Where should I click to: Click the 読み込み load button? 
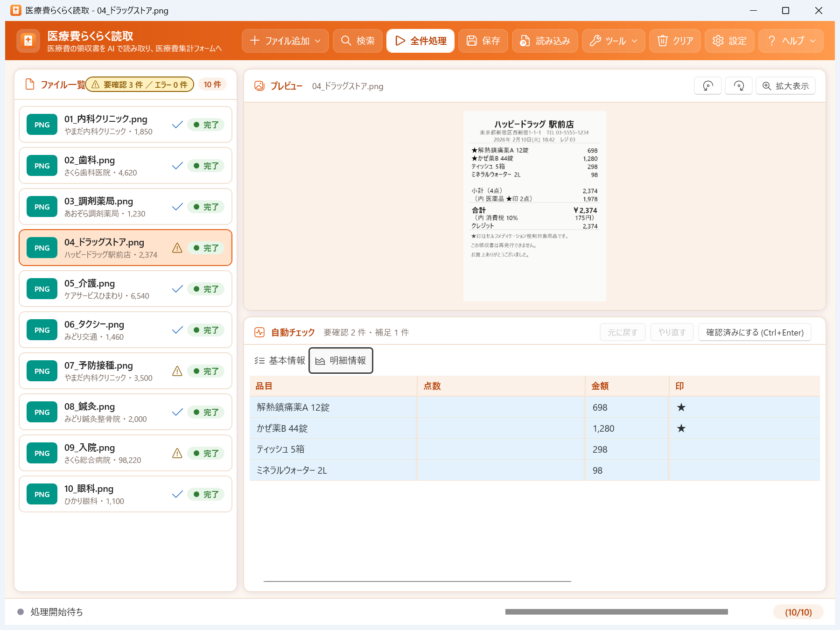point(545,41)
